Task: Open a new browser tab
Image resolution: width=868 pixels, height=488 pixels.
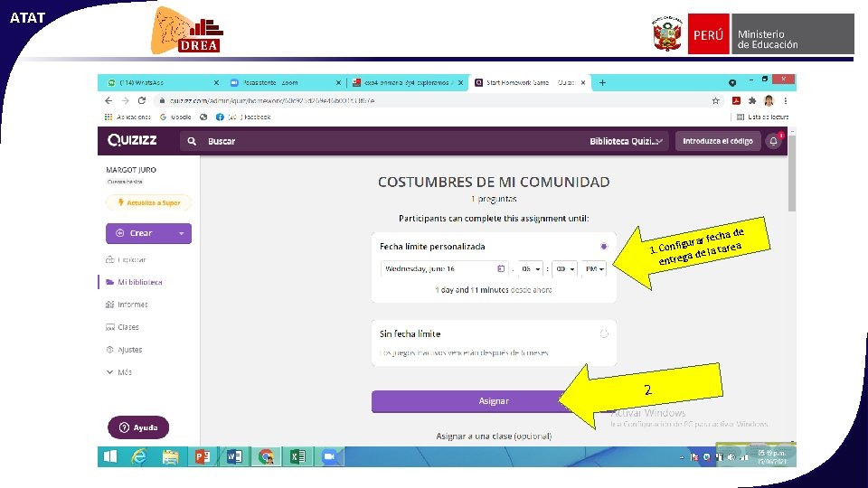Action: point(602,83)
